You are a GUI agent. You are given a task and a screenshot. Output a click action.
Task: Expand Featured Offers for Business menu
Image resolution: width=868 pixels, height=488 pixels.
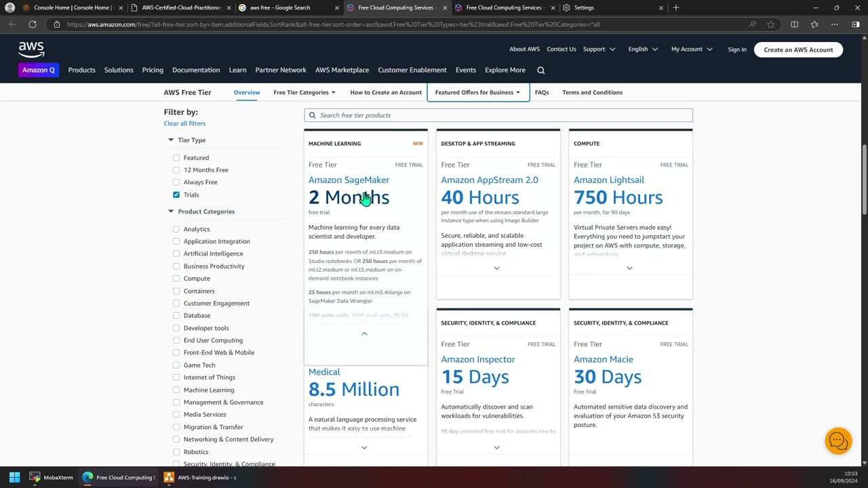coord(478,92)
